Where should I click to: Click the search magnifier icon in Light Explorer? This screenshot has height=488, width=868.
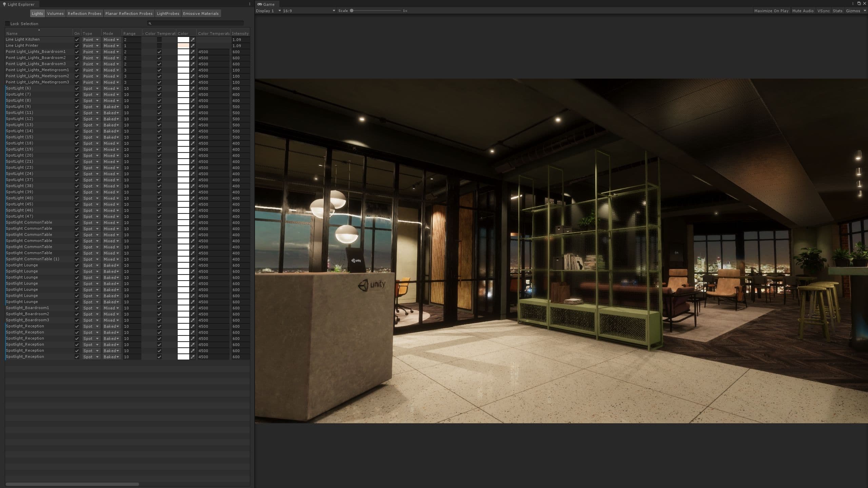coord(150,23)
